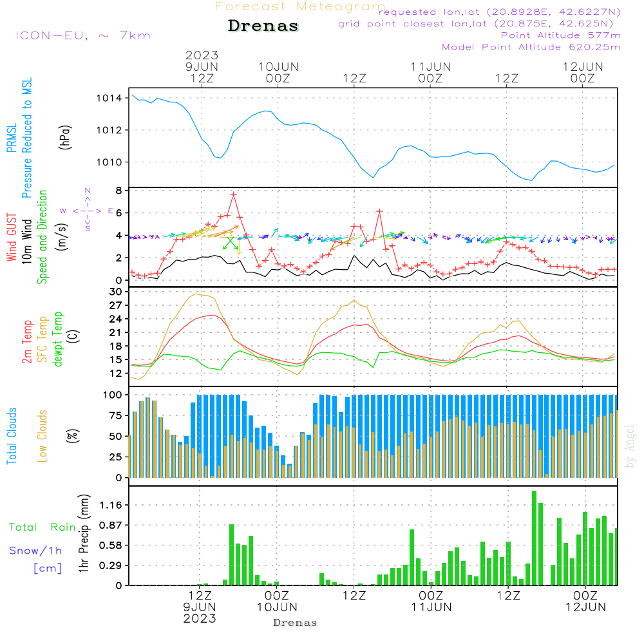The image size is (644, 644).
Task: Click the grid point closest lon,lat text
Action: pyautogui.click(x=480, y=24)
